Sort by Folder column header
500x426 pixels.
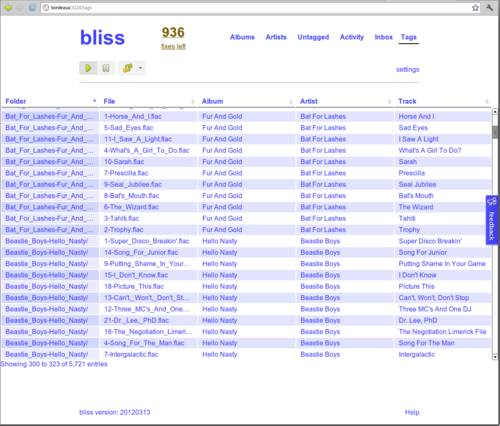(x=50, y=101)
